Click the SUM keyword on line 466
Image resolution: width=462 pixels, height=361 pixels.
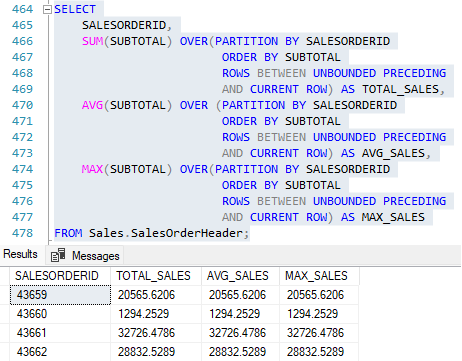(93, 41)
